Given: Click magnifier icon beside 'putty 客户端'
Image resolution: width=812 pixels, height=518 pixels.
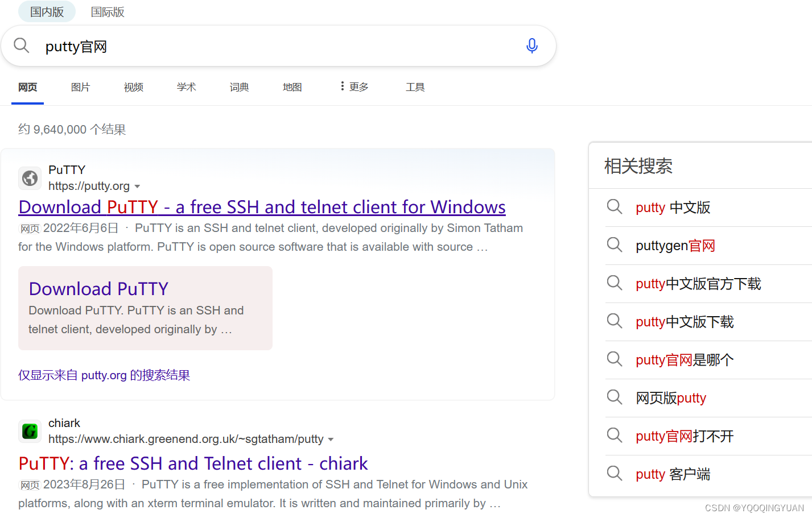Looking at the screenshot, I should [x=615, y=474].
